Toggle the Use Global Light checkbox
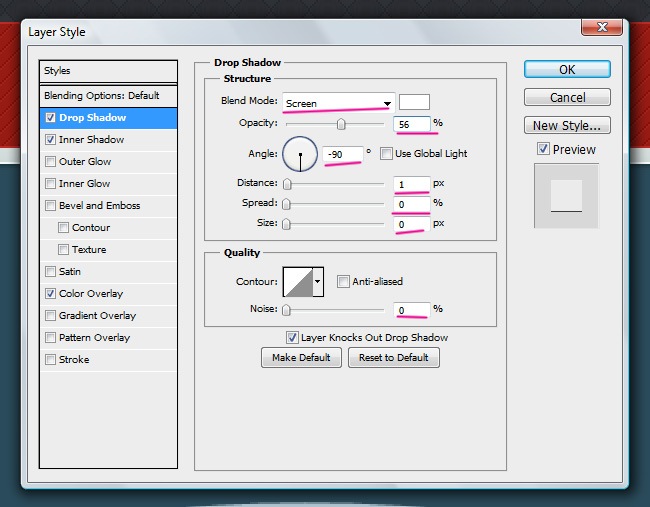Image resolution: width=650 pixels, height=507 pixels. pyautogui.click(x=386, y=154)
